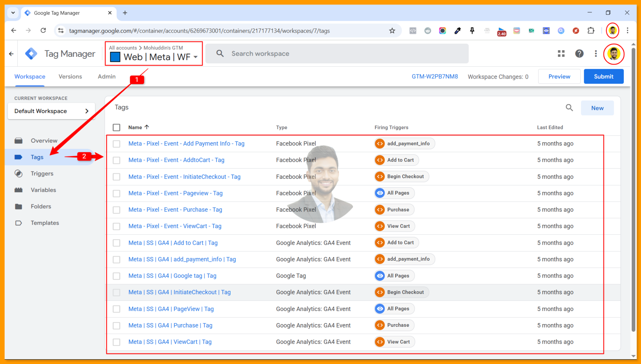
Task: Open the Tag Manager help icon
Action: (580, 53)
